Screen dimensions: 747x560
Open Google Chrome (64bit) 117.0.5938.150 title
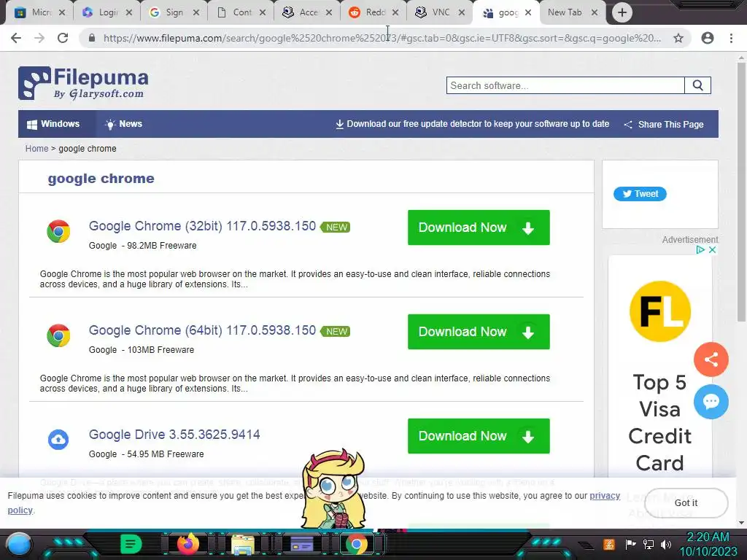(202, 330)
